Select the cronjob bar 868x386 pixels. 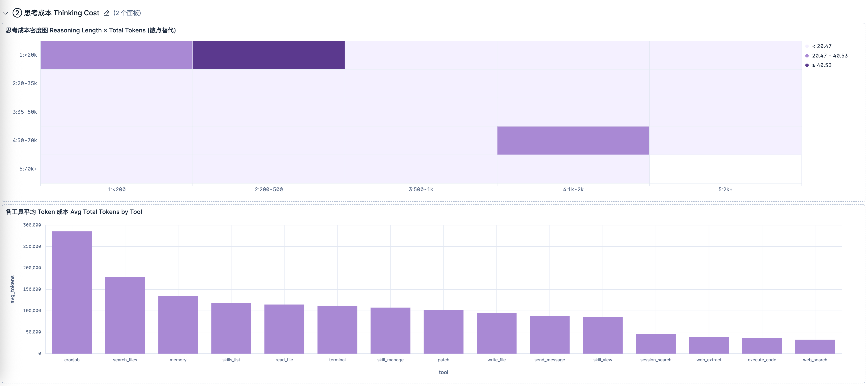72,292
